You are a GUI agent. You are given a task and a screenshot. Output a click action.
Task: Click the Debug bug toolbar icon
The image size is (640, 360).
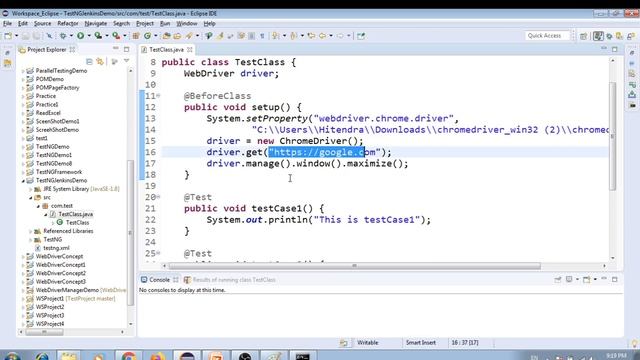tap(63, 36)
